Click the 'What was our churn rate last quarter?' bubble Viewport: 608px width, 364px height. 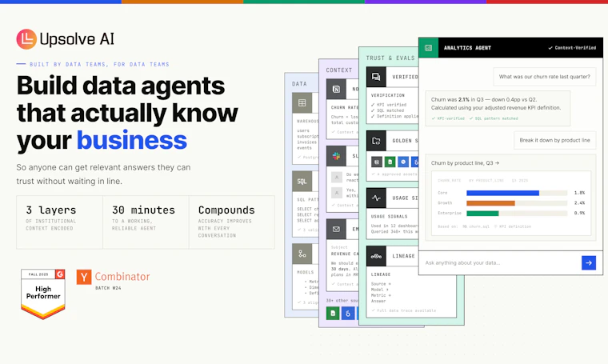[x=545, y=77]
